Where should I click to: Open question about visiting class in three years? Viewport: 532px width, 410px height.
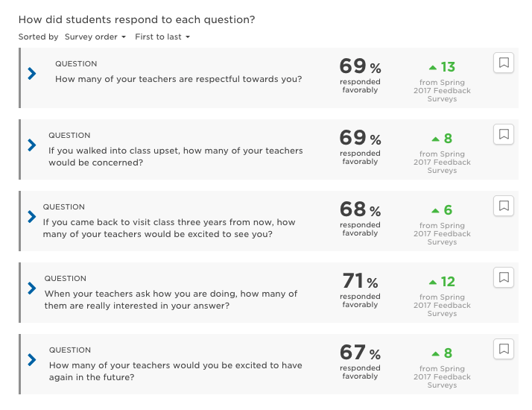[169, 228]
